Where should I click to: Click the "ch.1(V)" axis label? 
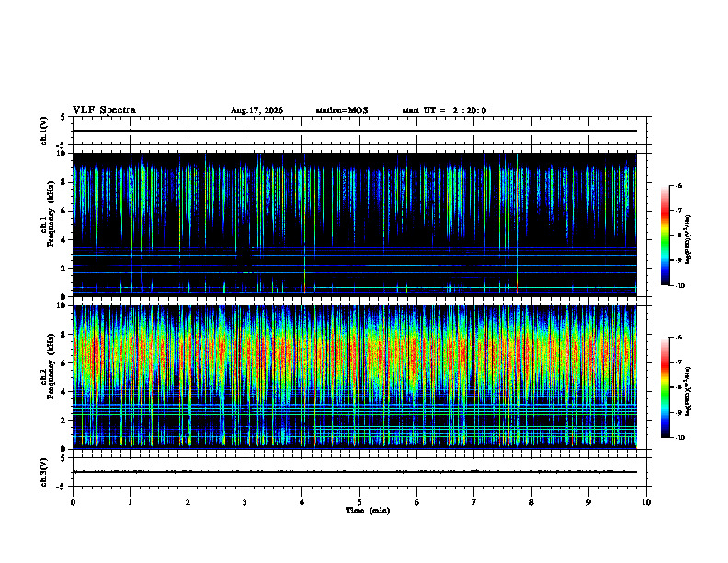[44, 131]
